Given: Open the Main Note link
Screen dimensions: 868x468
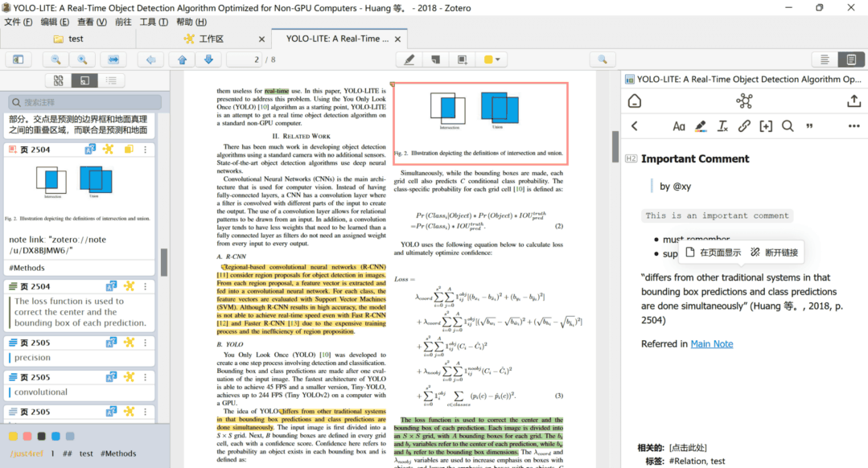Looking at the screenshot, I should [711, 343].
